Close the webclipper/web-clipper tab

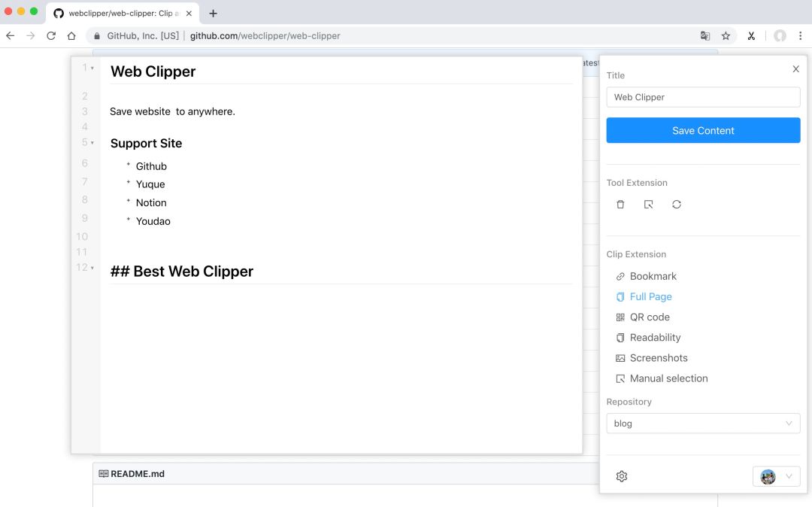point(189,14)
